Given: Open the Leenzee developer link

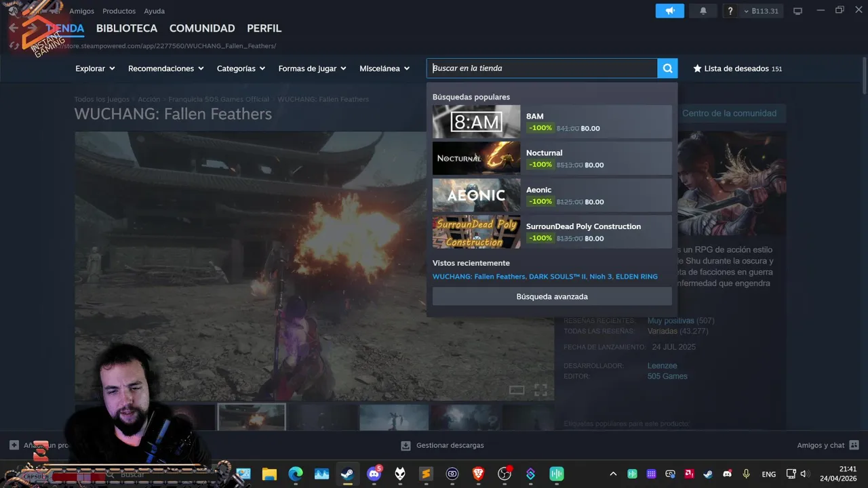Looking at the screenshot, I should click(x=662, y=366).
